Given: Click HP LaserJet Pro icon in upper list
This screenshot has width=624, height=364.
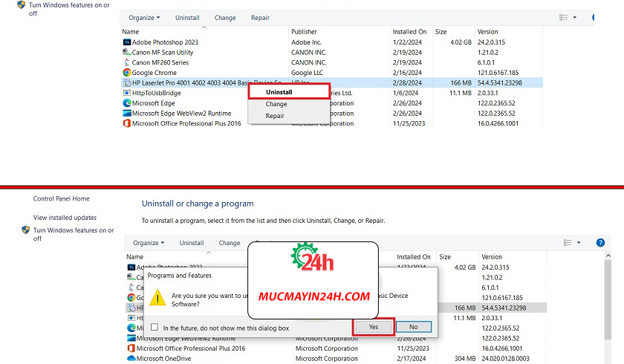Looking at the screenshot, I should pyautogui.click(x=126, y=82).
